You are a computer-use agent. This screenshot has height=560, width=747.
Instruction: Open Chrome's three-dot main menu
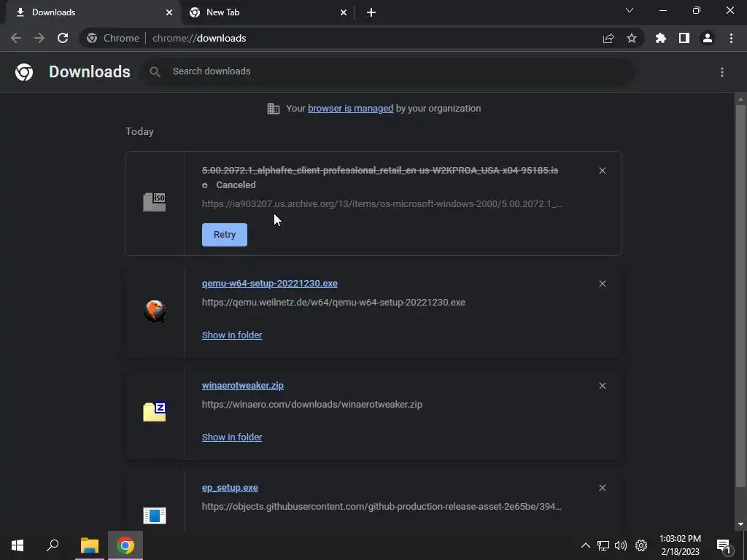pos(731,38)
